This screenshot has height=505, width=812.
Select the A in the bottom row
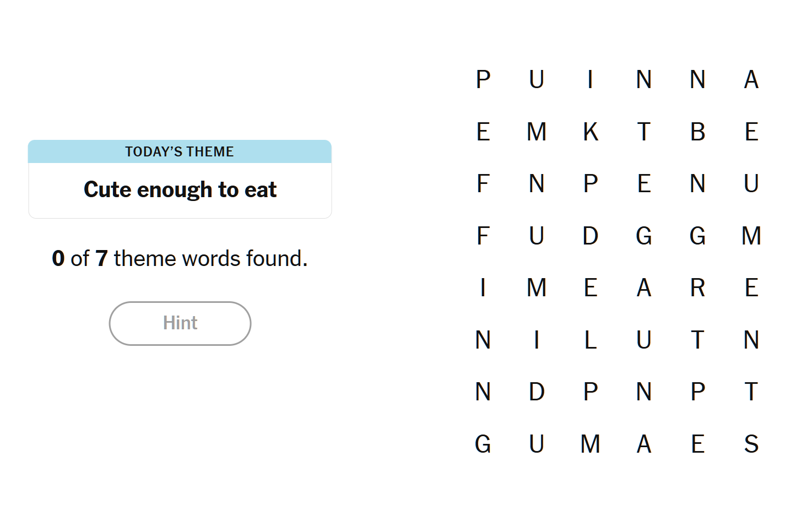tap(643, 444)
